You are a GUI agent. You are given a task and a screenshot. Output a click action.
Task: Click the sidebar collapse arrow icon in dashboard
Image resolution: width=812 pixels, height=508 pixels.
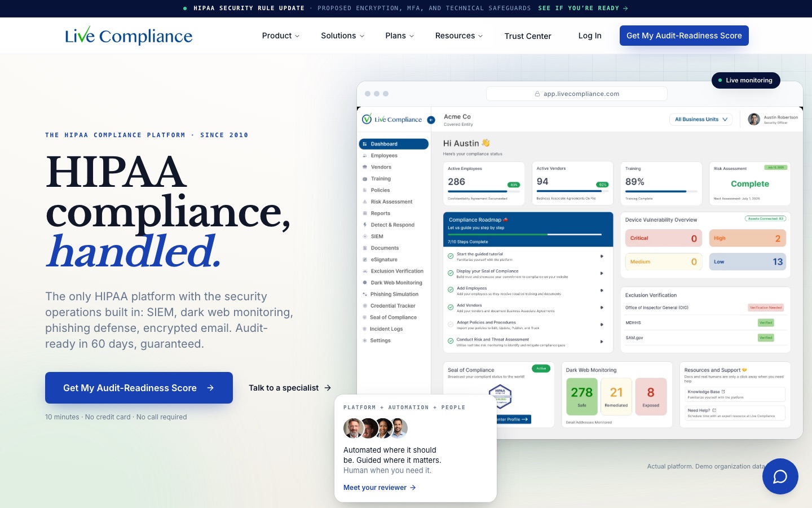431,120
